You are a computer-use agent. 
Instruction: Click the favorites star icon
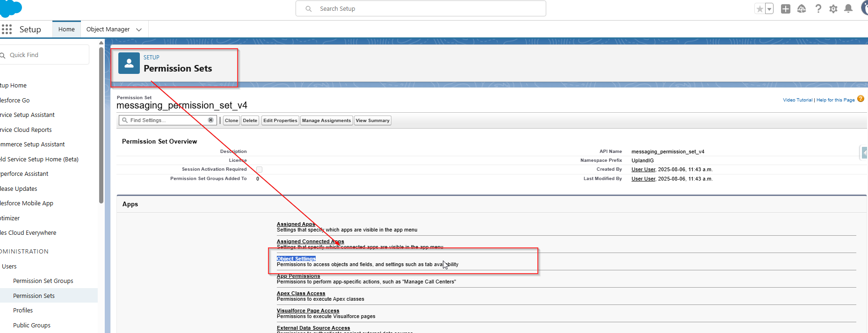click(x=760, y=9)
